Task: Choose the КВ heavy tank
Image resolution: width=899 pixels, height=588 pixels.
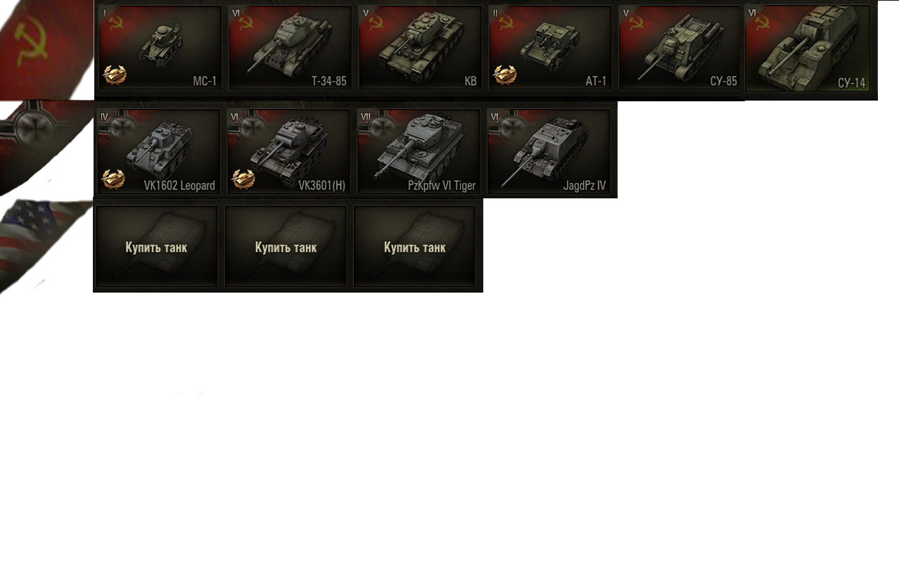Action: tap(420, 48)
